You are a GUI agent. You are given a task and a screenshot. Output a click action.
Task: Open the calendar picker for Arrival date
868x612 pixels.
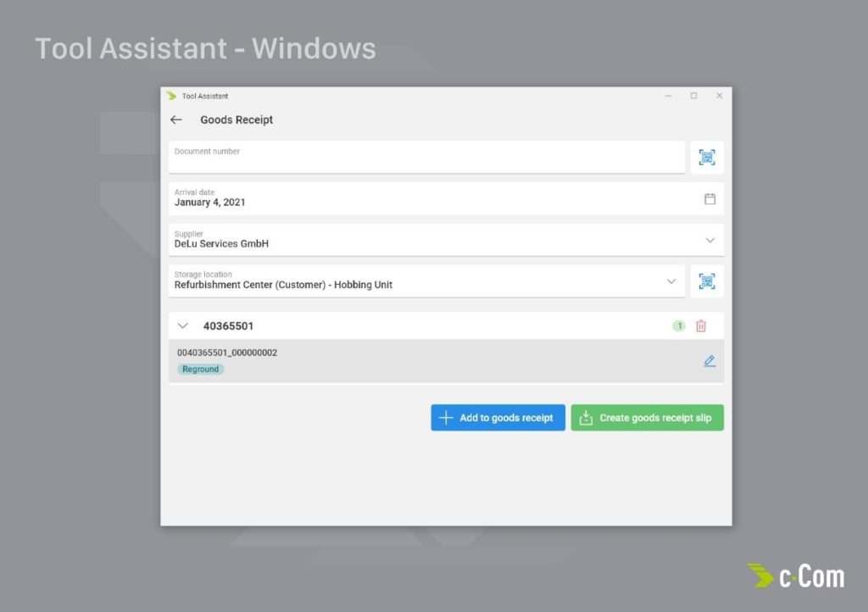point(710,199)
